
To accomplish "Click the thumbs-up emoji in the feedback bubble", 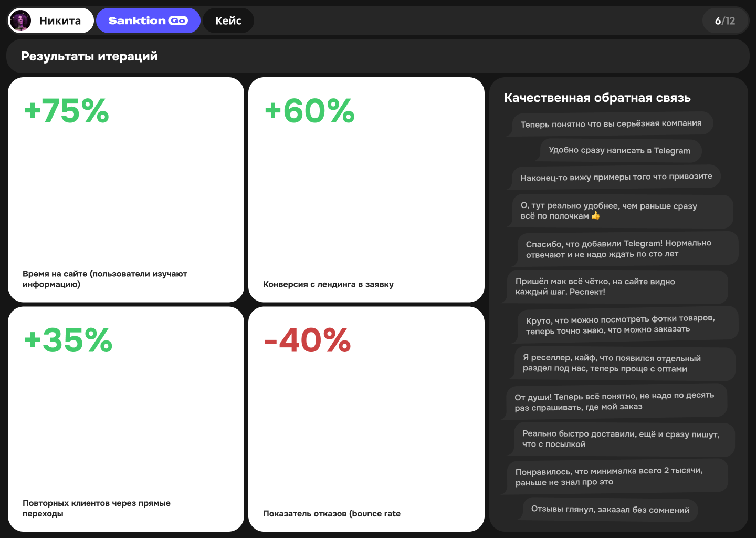I will click(x=595, y=215).
